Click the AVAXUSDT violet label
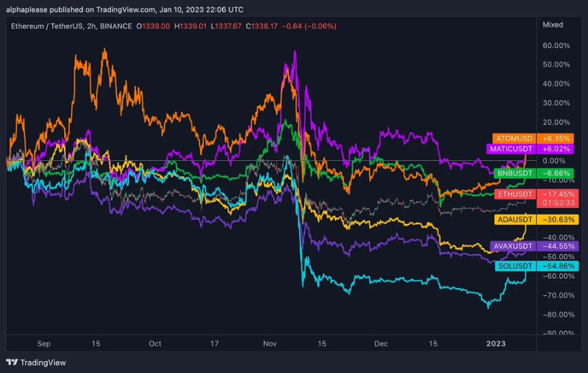This screenshot has width=588, height=373. click(x=513, y=246)
